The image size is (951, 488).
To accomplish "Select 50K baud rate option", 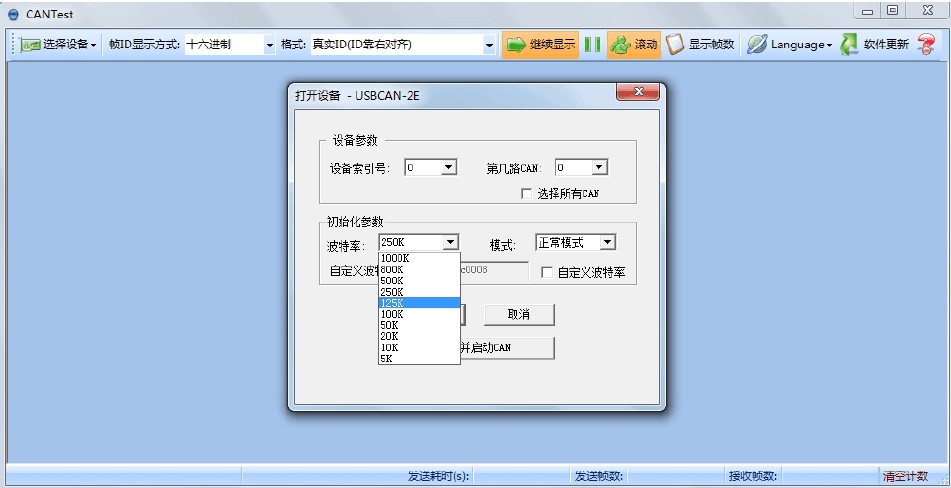I will 419,325.
